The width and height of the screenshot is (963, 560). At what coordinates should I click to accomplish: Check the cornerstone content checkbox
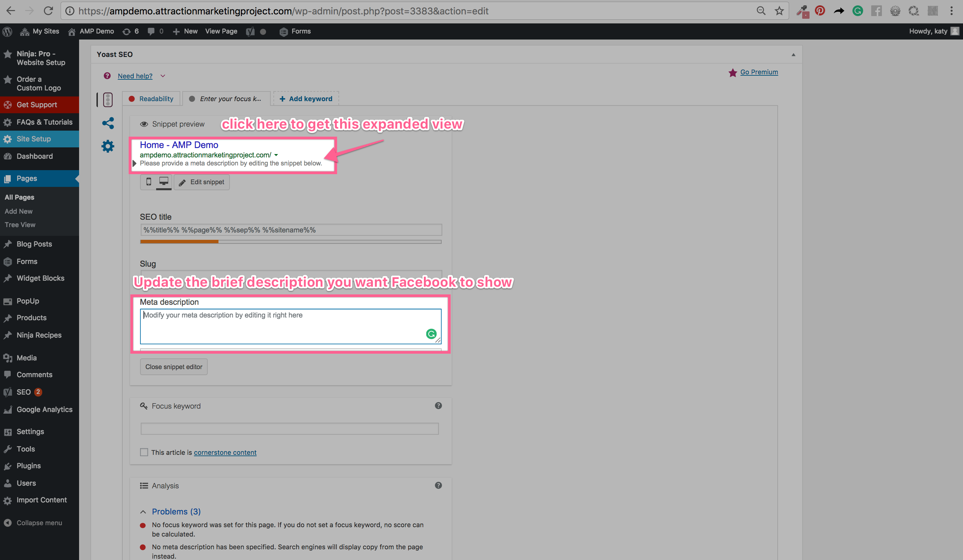(x=144, y=452)
